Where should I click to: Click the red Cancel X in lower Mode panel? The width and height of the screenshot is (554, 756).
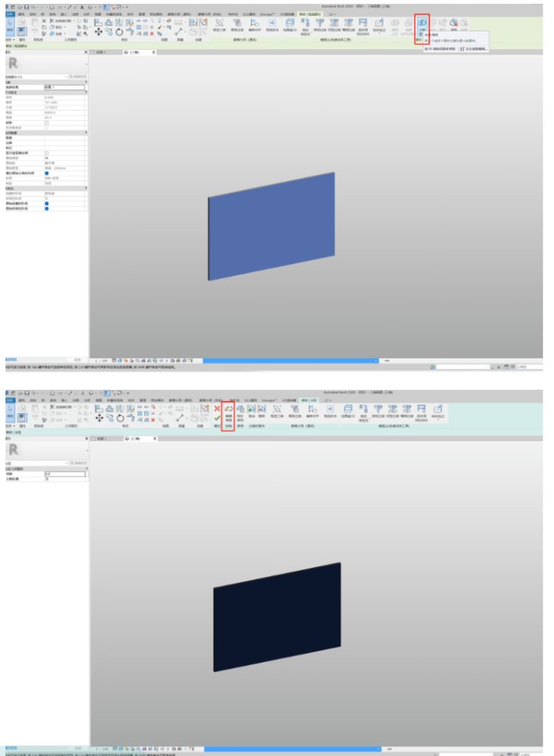(217, 409)
